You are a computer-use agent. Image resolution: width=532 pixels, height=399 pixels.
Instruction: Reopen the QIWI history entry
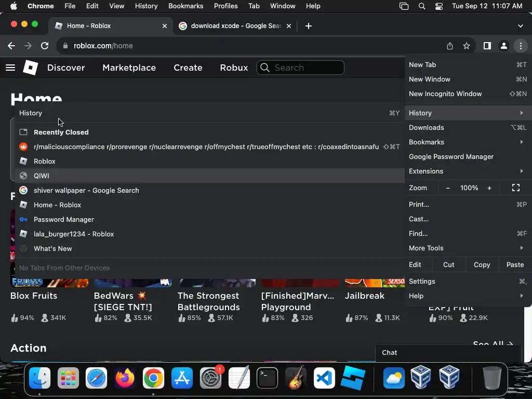point(210,176)
